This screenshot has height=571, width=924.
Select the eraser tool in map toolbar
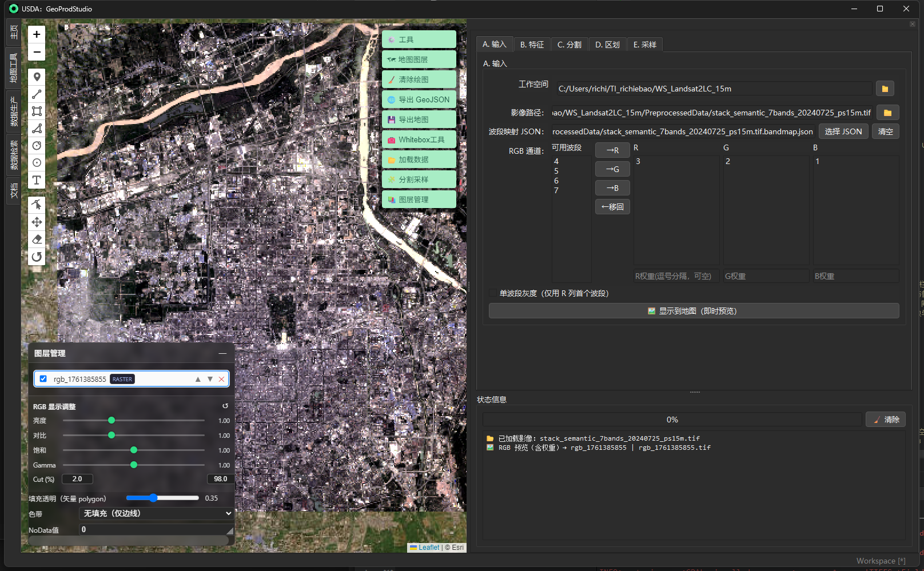point(37,239)
